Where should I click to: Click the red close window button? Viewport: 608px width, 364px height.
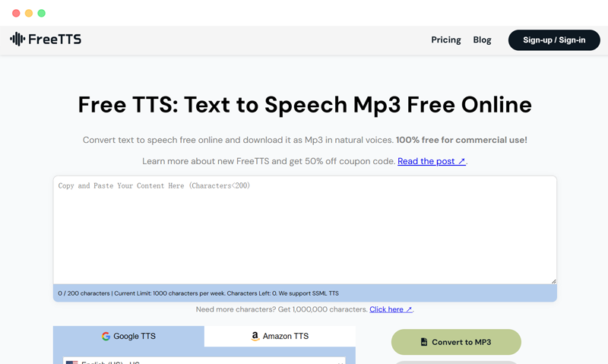tap(16, 13)
